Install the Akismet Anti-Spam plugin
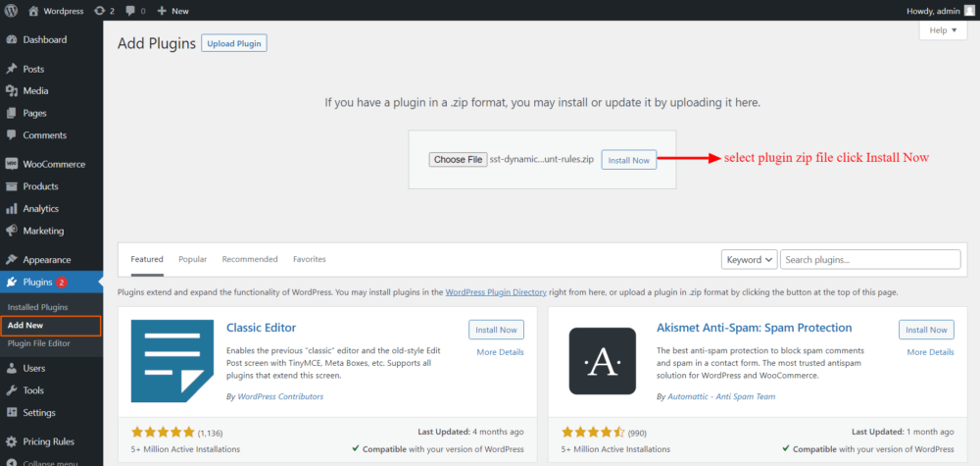 pyautogui.click(x=926, y=330)
